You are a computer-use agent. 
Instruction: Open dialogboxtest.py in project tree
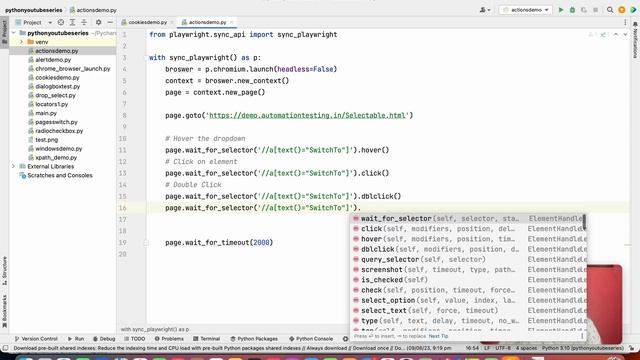57,87
